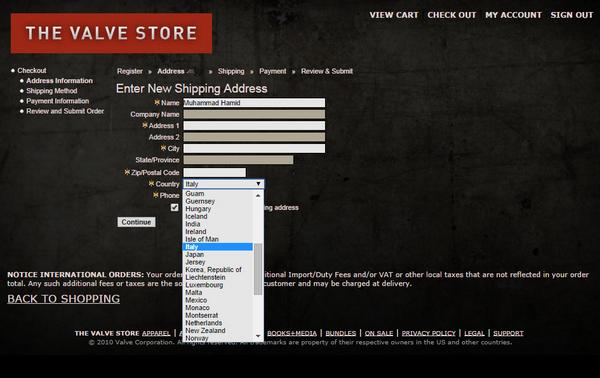The width and height of the screenshot is (600, 378).
Task: Choose Ireland from country list
Action: click(x=218, y=232)
